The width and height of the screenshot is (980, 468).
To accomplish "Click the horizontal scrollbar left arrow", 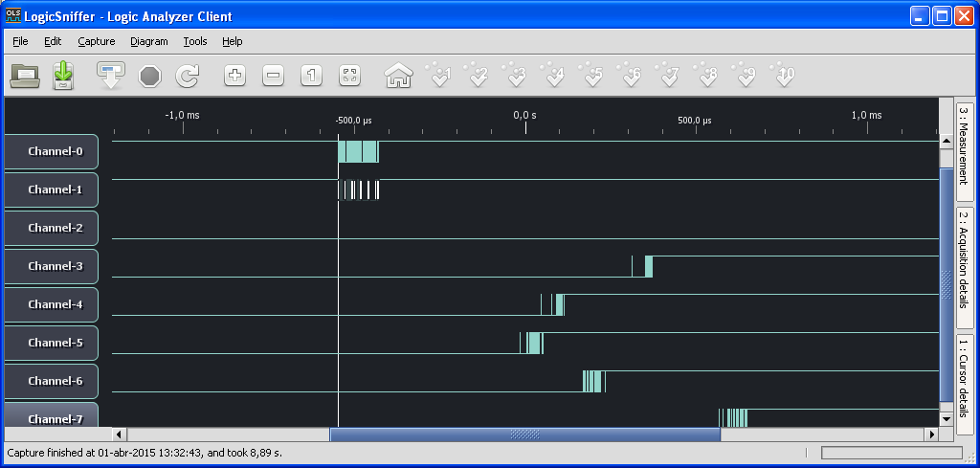I will (x=119, y=434).
